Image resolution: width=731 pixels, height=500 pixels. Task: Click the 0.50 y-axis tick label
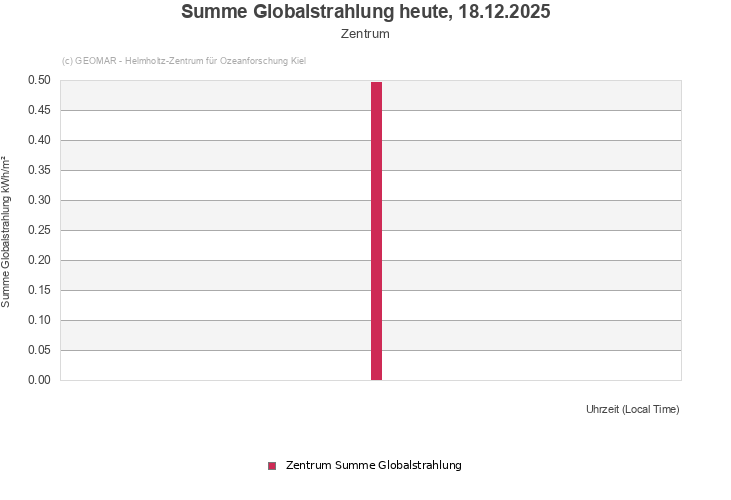click(39, 80)
